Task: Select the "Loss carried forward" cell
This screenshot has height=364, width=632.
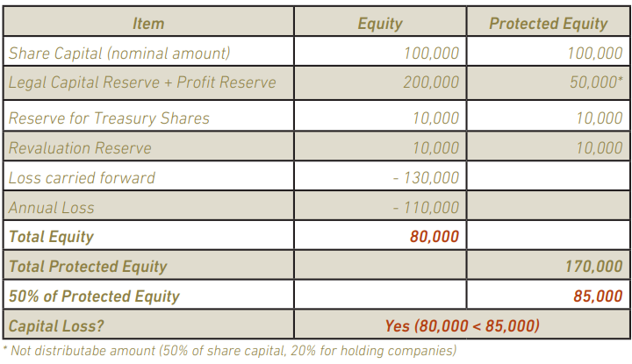Action: [x=82, y=177]
